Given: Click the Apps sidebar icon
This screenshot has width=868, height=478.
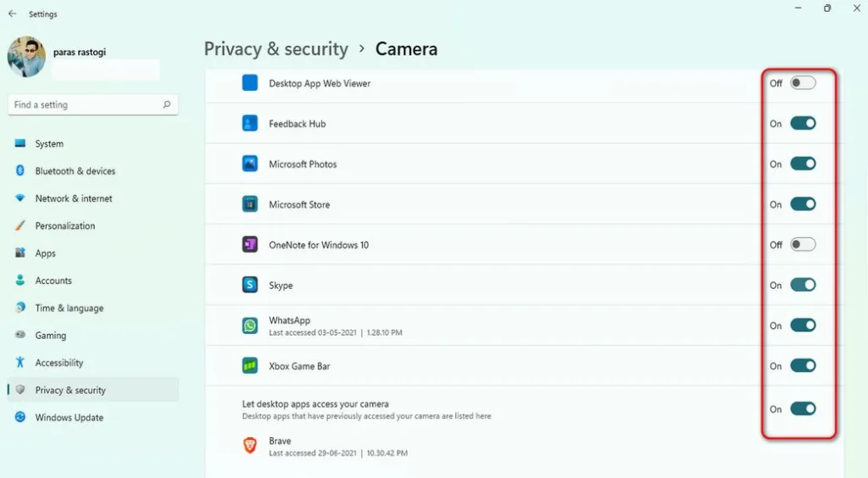Looking at the screenshot, I should 20,253.
